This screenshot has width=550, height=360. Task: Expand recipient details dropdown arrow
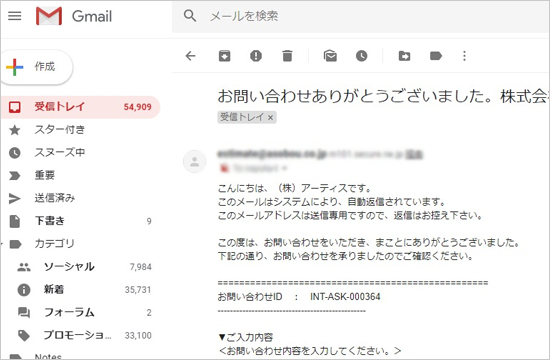tap(284, 169)
